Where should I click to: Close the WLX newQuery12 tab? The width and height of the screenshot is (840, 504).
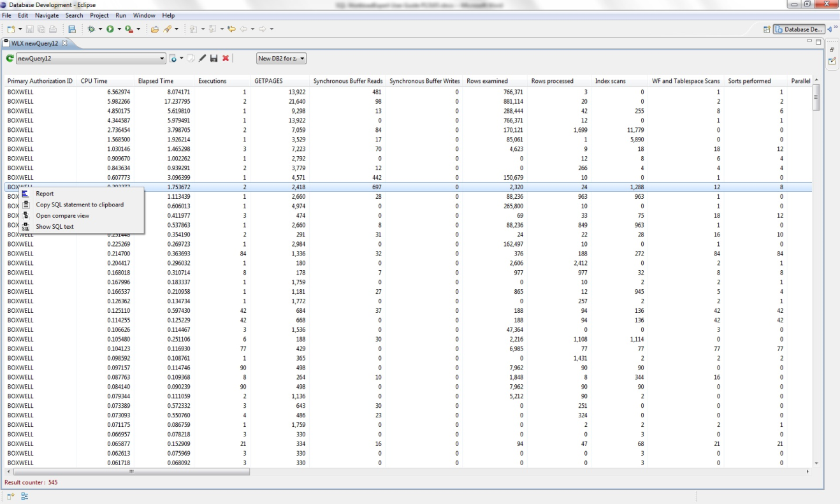pyautogui.click(x=64, y=43)
